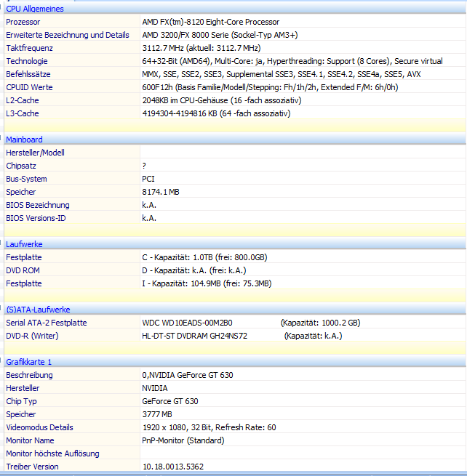
Task: Select the PCI bus system value
Action: [148, 179]
